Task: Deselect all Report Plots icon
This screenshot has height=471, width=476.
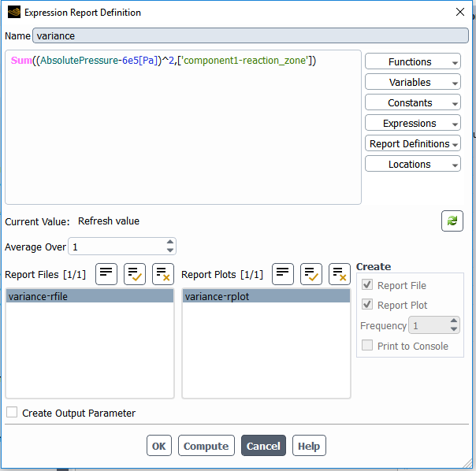Action: coord(340,274)
